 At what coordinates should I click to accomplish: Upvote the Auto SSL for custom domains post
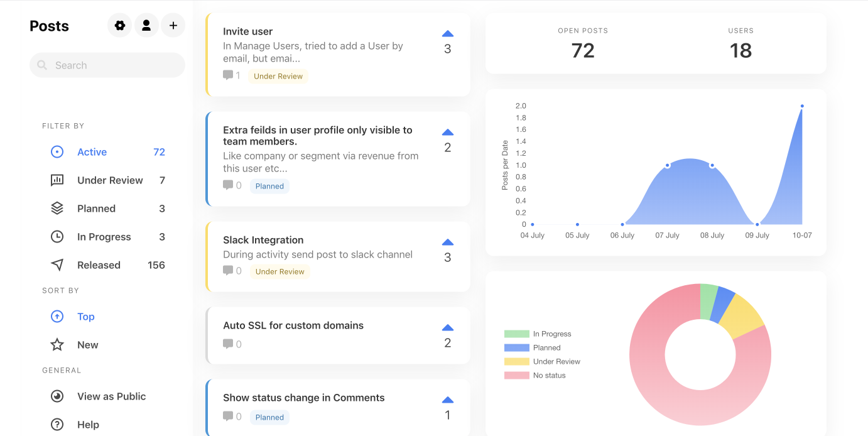point(448,328)
